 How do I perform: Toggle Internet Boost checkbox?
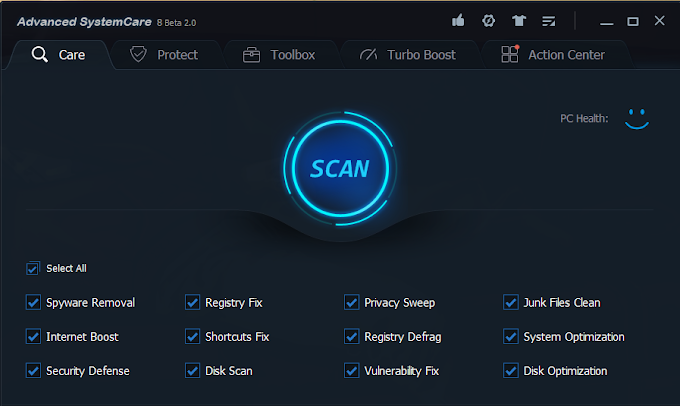(x=33, y=337)
